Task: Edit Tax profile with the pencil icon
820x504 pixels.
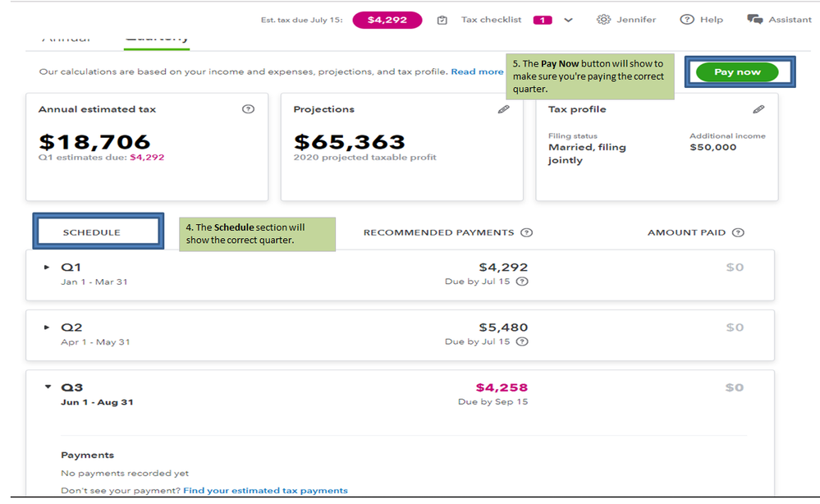Action: point(758,109)
